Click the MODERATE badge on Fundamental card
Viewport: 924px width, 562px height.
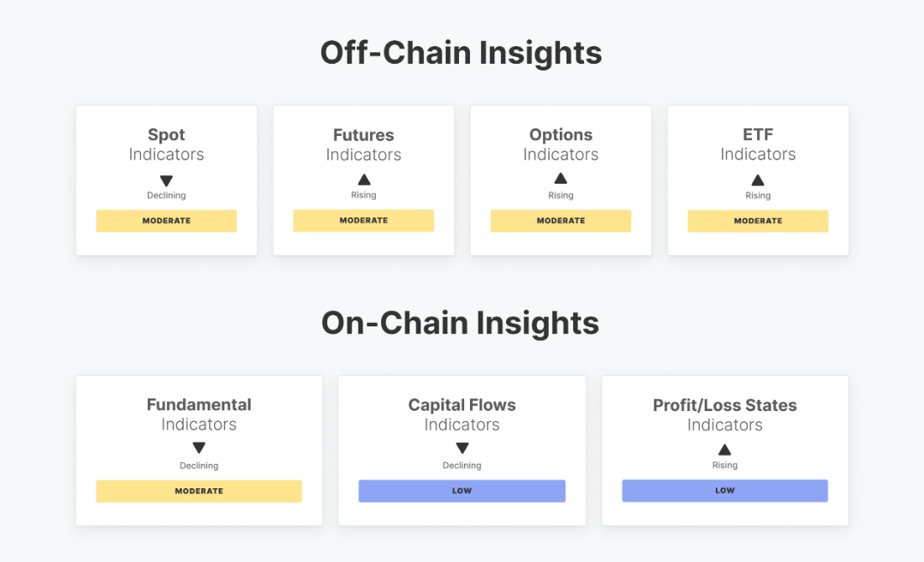pos(199,491)
